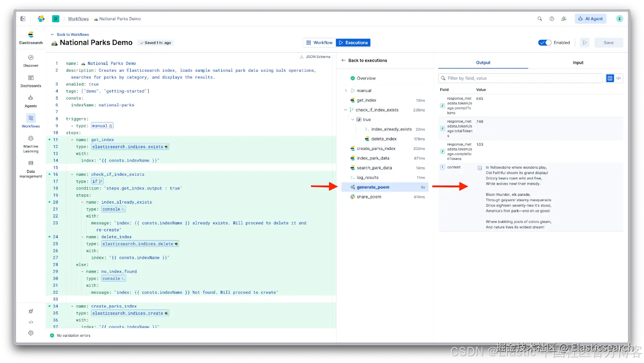Click Back to executions
The height and width of the screenshot is (363, 644).
pos(364,60)
